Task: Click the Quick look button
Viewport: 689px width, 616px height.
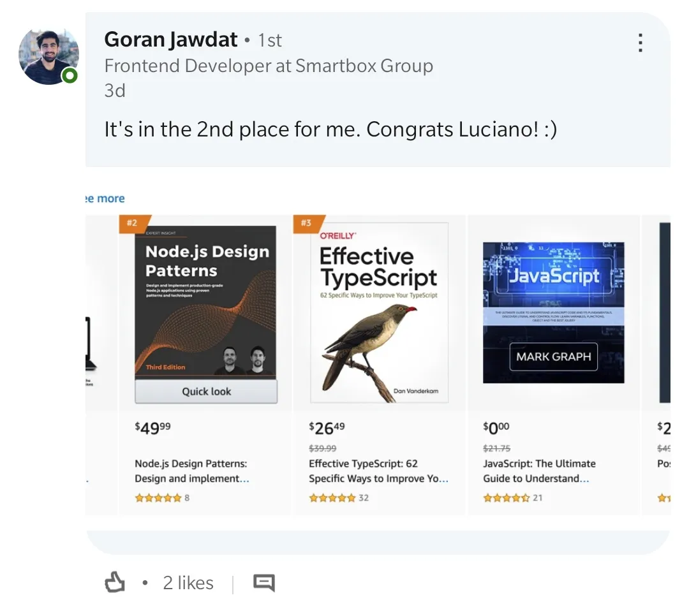Action: coord(205,392)
